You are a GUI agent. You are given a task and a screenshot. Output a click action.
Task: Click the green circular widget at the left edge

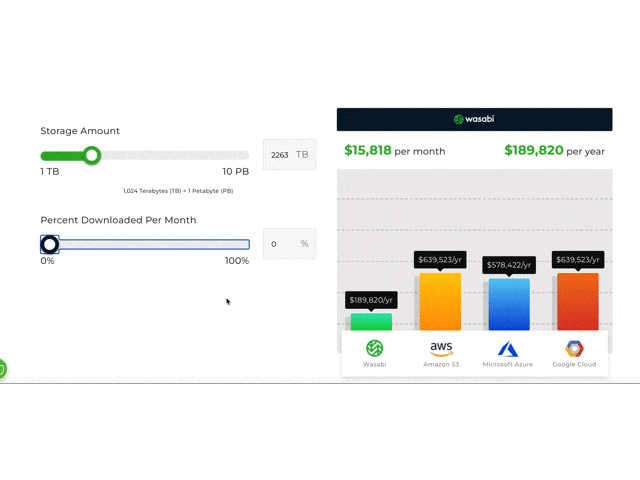(x=2, y=369)
